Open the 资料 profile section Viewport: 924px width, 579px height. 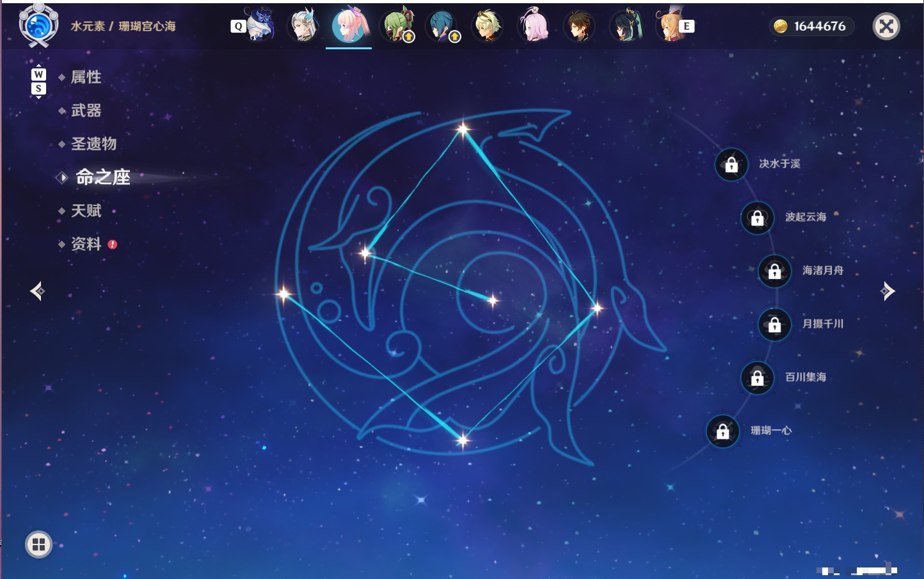[86, 244]
